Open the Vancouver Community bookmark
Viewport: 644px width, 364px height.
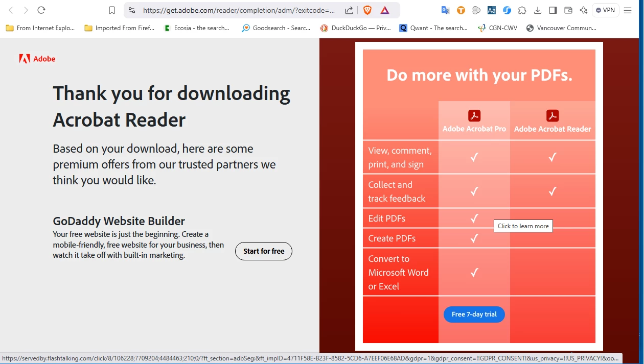coord(561,28)
